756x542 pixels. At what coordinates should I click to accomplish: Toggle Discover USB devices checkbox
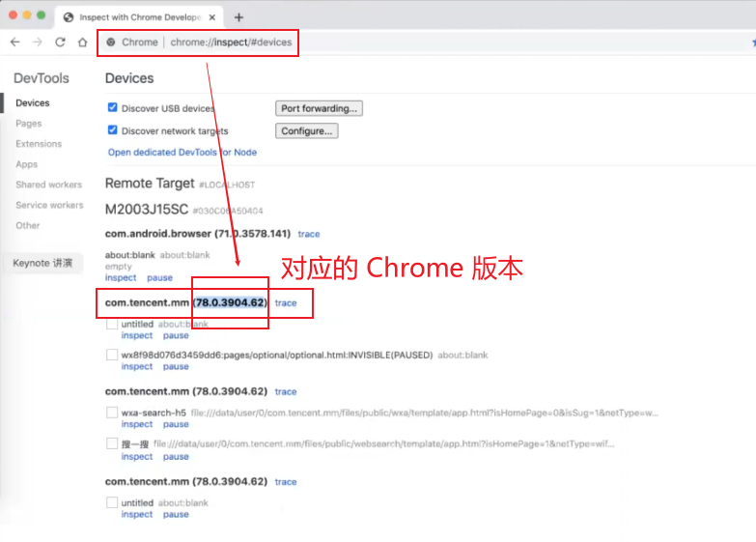coord(112,107)
